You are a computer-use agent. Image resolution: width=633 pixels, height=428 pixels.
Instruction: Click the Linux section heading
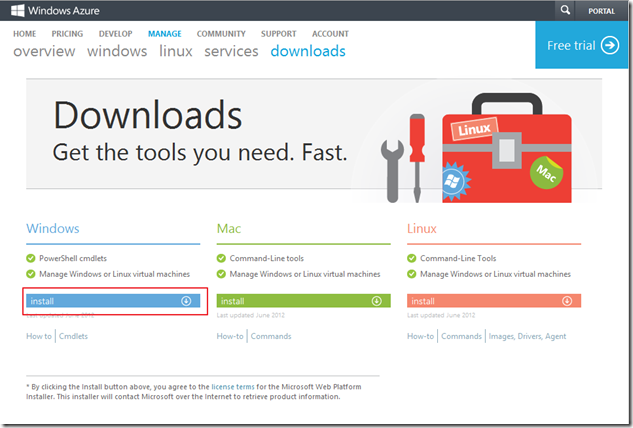[422, 229]
